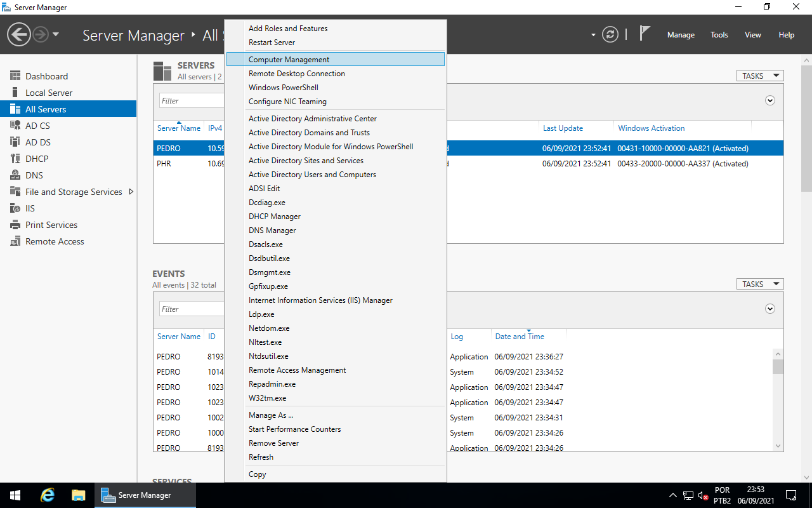Click the notifications flag icon
812x508 pixels.
(x=645, y=34)
